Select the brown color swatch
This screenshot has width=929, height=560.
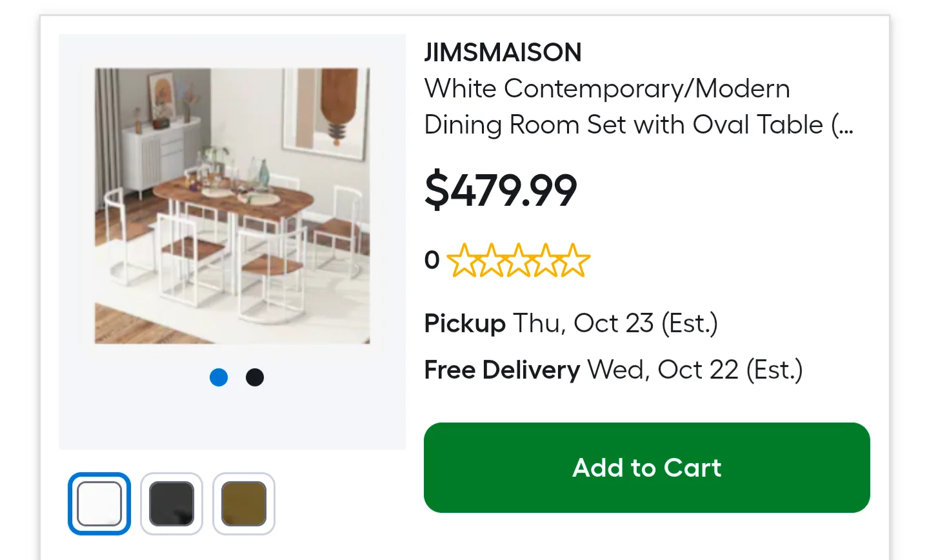243,503
